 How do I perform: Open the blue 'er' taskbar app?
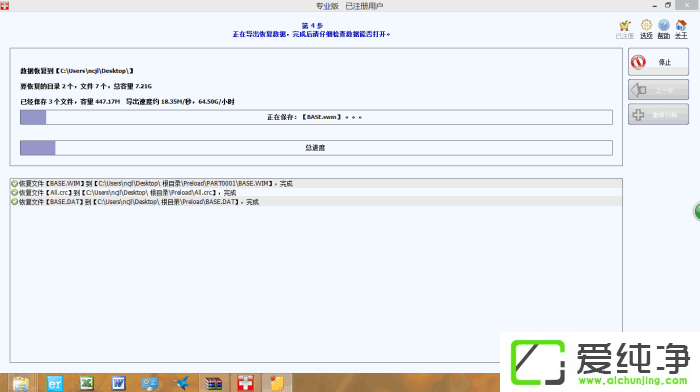pyautogui.click(x=54, y=383)
